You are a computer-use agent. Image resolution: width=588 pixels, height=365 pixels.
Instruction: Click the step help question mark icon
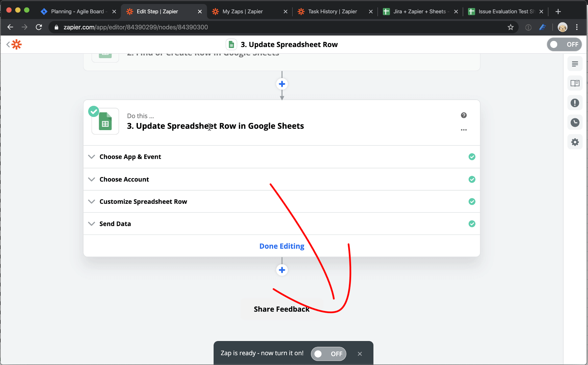pyautogui.click(x=464, y=115)
